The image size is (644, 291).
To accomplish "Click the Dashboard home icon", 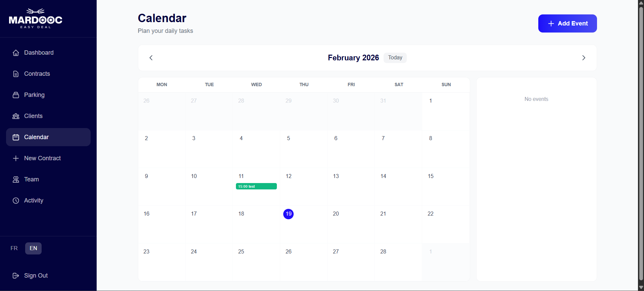I will pos(16,53).
